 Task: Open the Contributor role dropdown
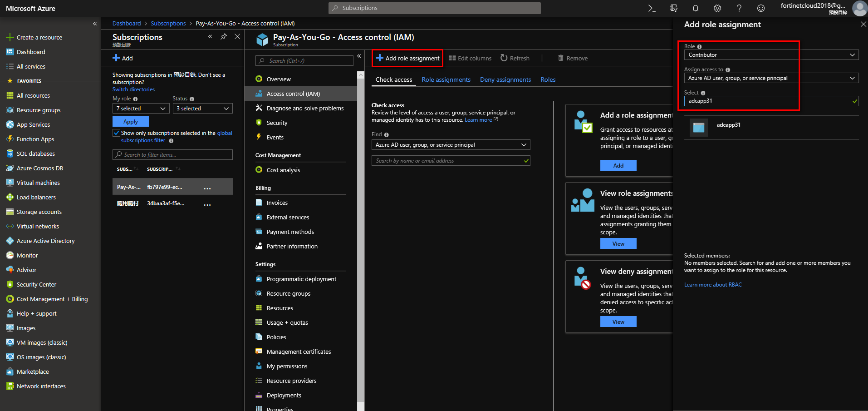pyautogui.click(x=770, y=54)
